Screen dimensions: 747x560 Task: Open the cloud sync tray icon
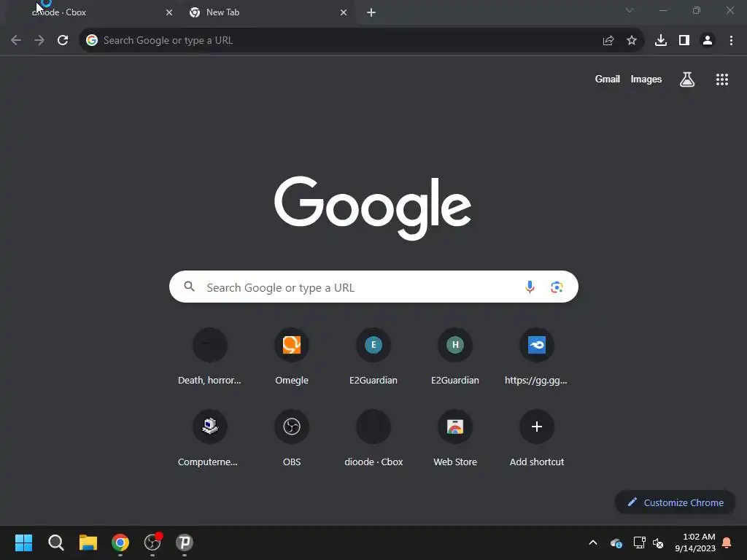[x=616, y=542]
